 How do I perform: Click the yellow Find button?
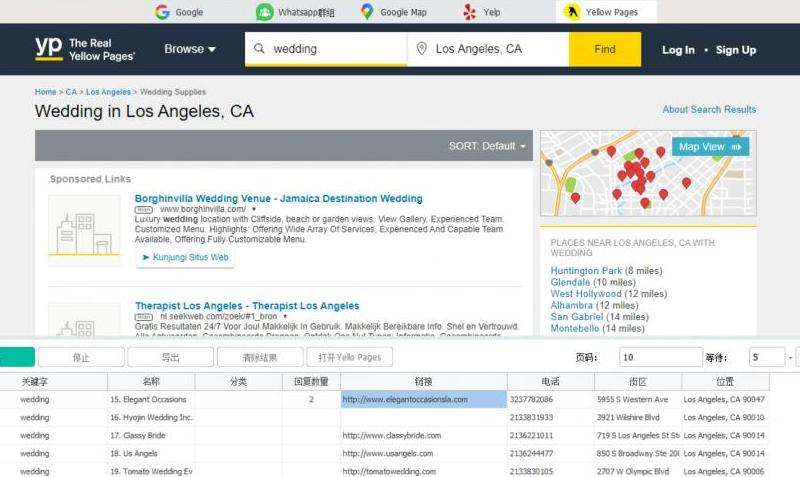[x=604, y=49]
